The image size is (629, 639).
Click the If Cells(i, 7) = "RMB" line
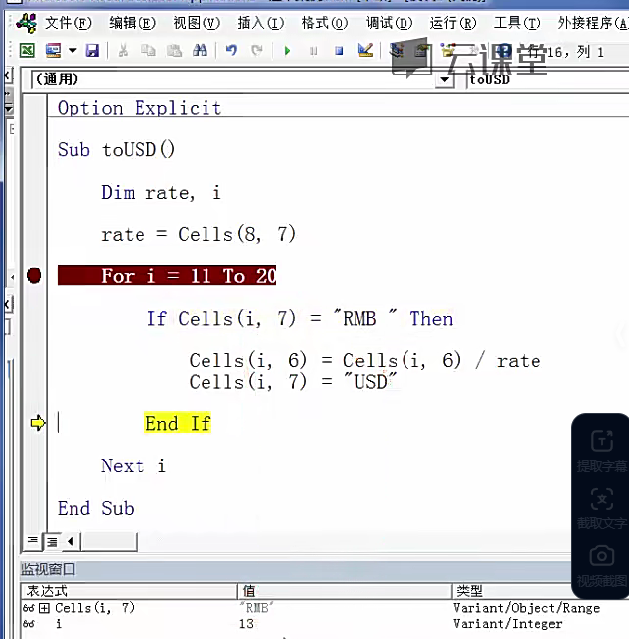(x=300, y=318)
